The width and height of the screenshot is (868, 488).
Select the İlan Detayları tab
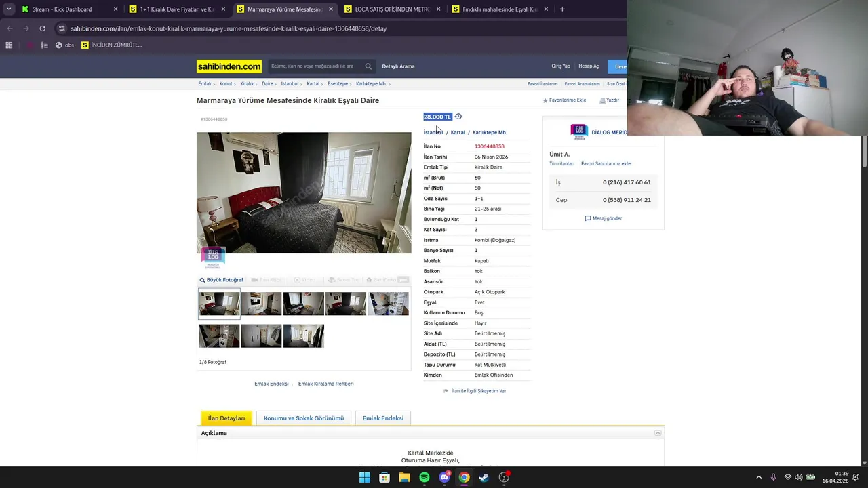click(x=226, y=418)
